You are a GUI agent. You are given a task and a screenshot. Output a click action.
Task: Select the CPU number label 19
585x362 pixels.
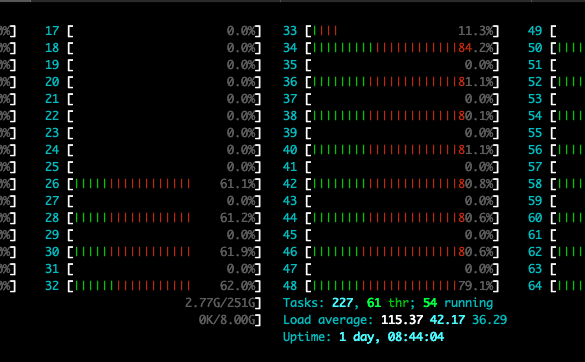click(x=52, y=65)
